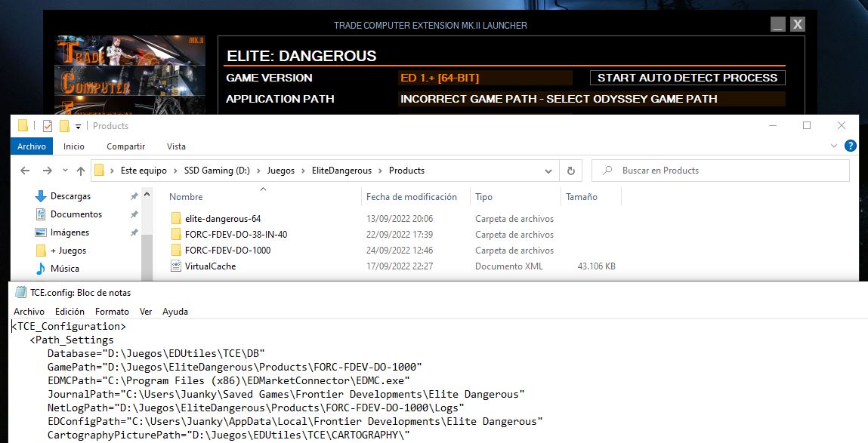Click date '13/09/2022 20:06' of elite-dangerous-64

pyautogui.click(x=400, y=218)
